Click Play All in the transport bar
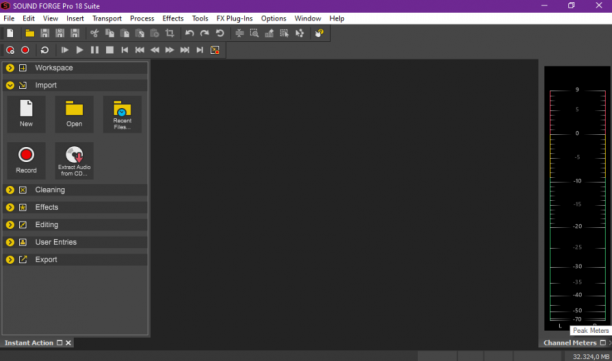This screenshot has height=361, width=612. point(64,50)
